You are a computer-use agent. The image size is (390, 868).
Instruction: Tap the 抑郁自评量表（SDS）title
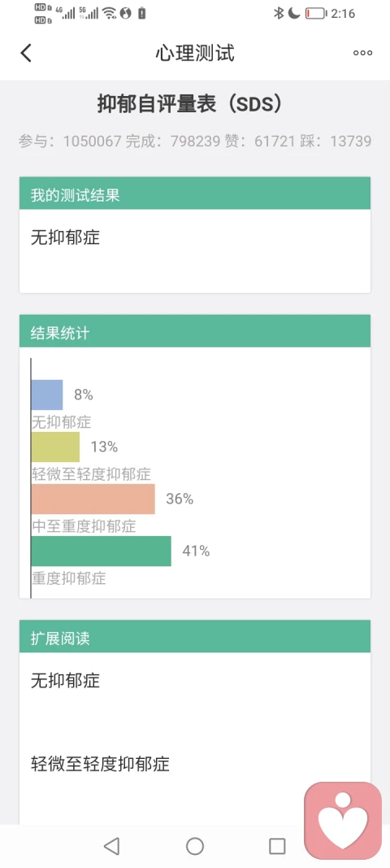190,103
